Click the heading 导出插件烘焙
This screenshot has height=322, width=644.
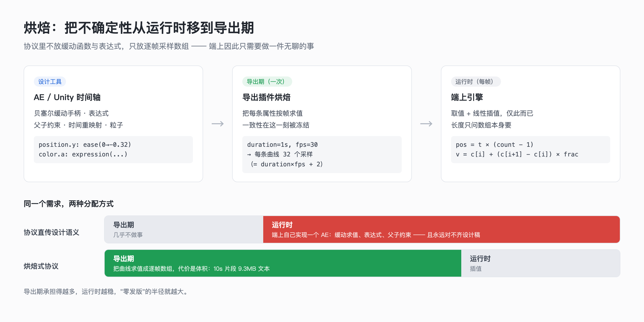[x=266, y=97]
